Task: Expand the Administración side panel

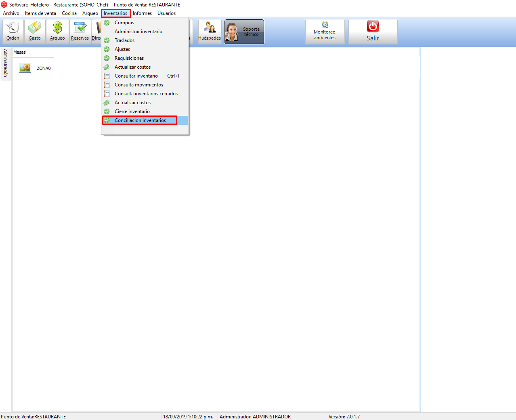Action: click(x=5, y=63)
